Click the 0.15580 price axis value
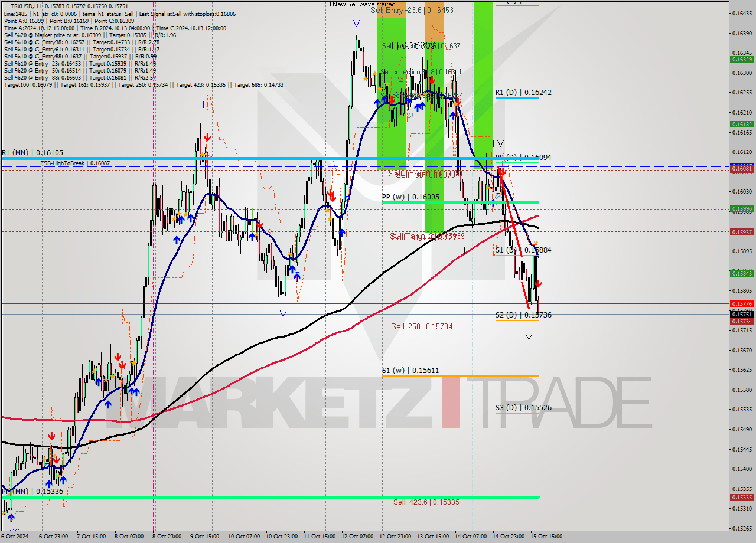Viewport: 756px width, 543px height. 742,390
